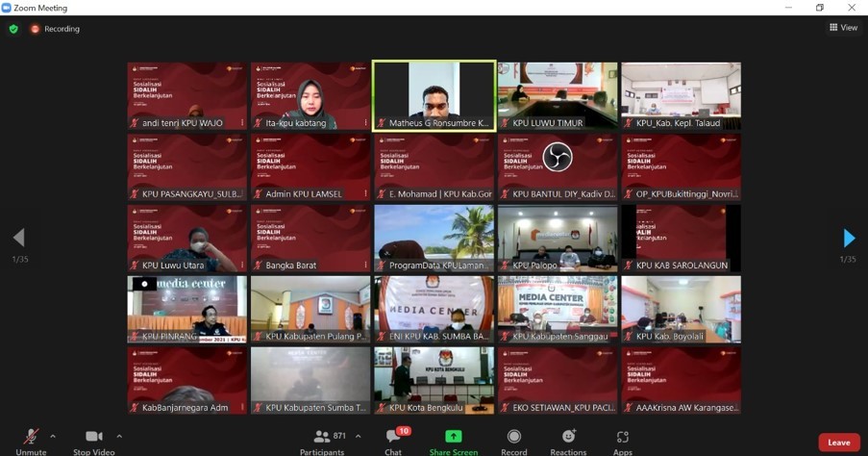Stop Video camera
The width and height of the screenshot is (868, 456).
click(93, 440)
